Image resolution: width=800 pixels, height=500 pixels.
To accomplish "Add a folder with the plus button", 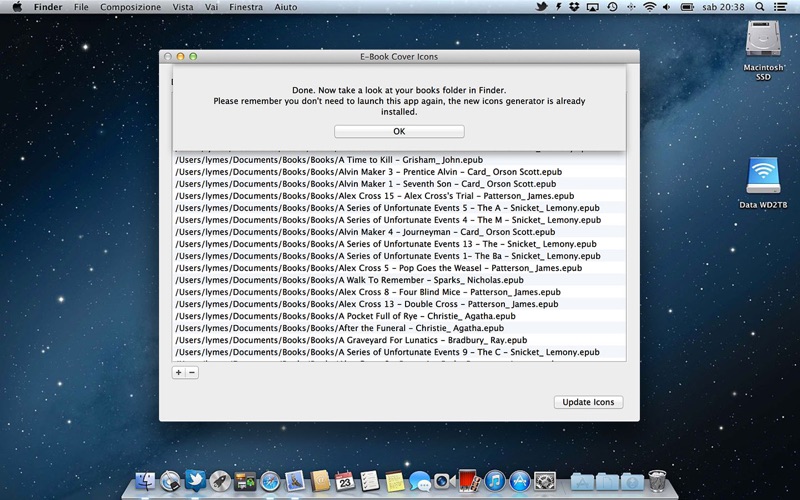I will click(179, 372).
